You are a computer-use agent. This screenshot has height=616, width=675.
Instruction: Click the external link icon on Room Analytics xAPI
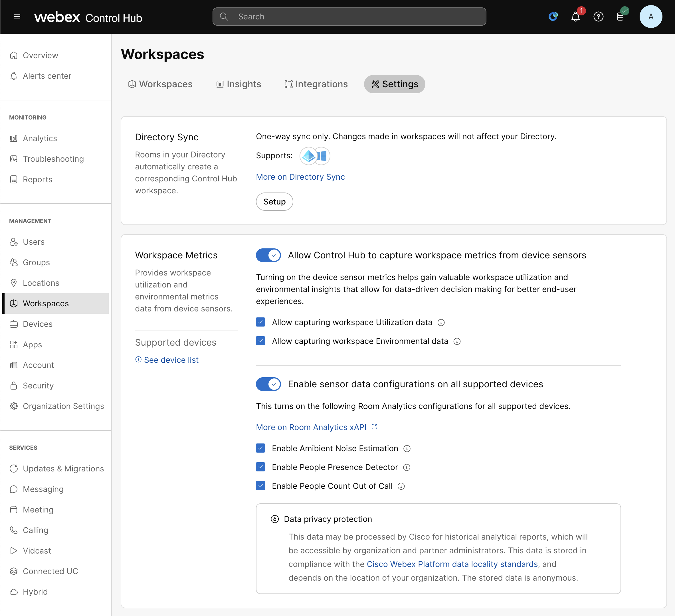(x=375, y=427)
